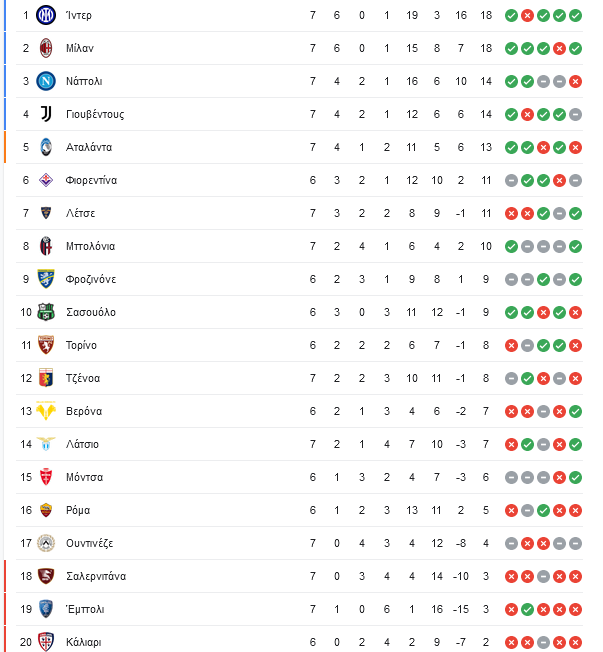Click the Sassuolo club crest
Screen dimensions: 603x652
coord(46,312)
